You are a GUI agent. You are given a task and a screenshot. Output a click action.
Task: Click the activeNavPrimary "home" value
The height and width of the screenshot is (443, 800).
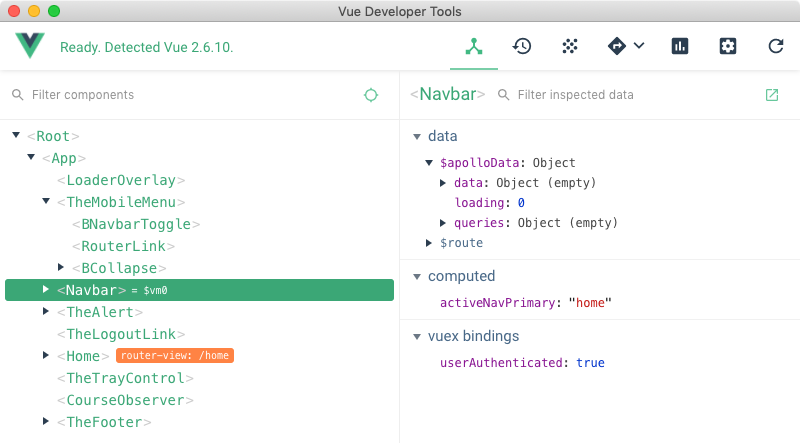click(x=590, y=303)
